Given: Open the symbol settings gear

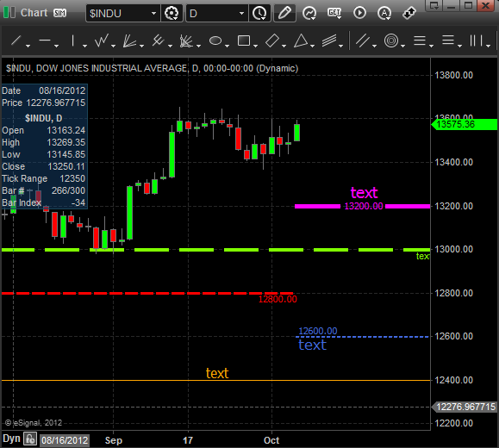Looking at the screenshot, I should click(x=172, y=14).
